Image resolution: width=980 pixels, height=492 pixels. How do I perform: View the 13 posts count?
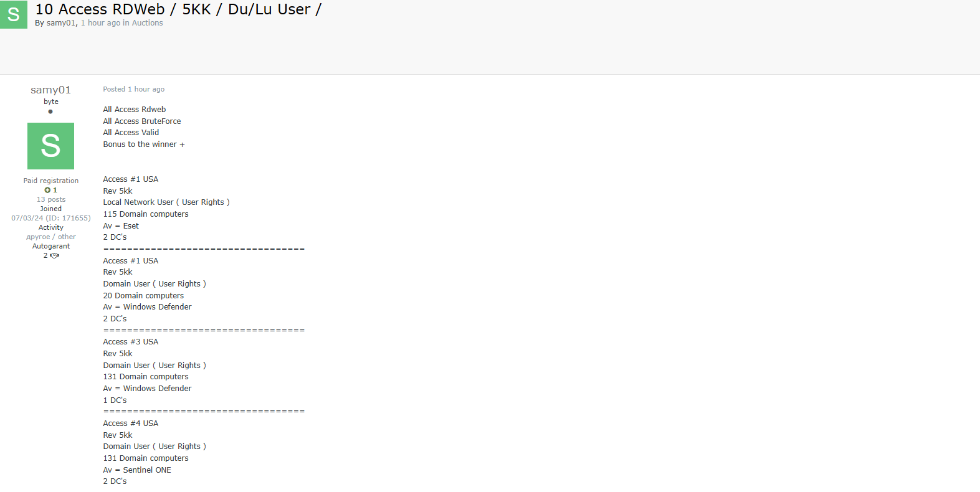(x=51, y=199)
